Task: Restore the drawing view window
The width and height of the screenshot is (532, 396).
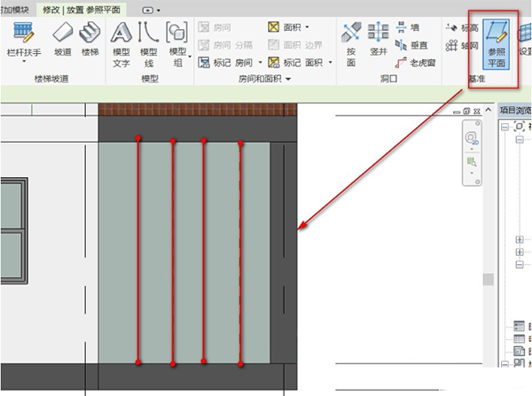Action: (466, 112)
